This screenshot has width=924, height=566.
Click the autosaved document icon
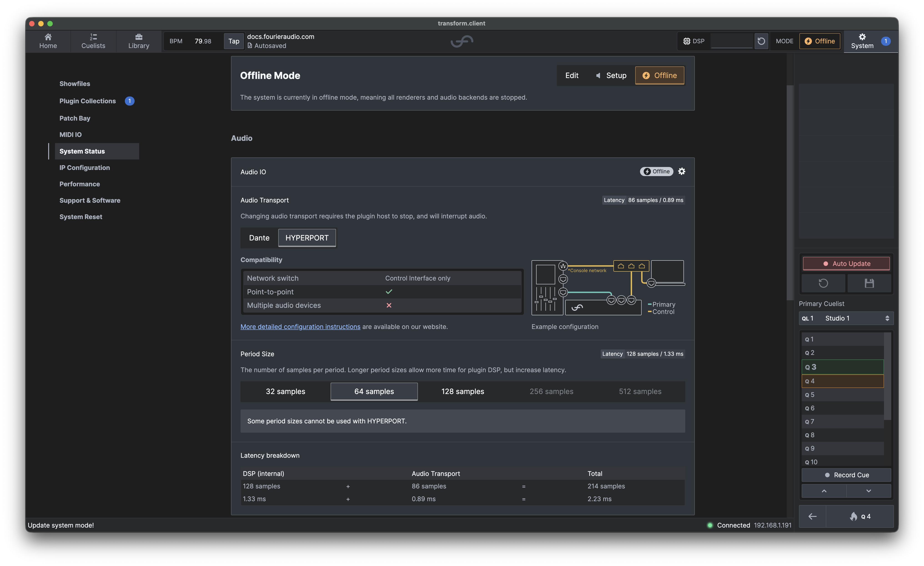[x=250, y=46]
